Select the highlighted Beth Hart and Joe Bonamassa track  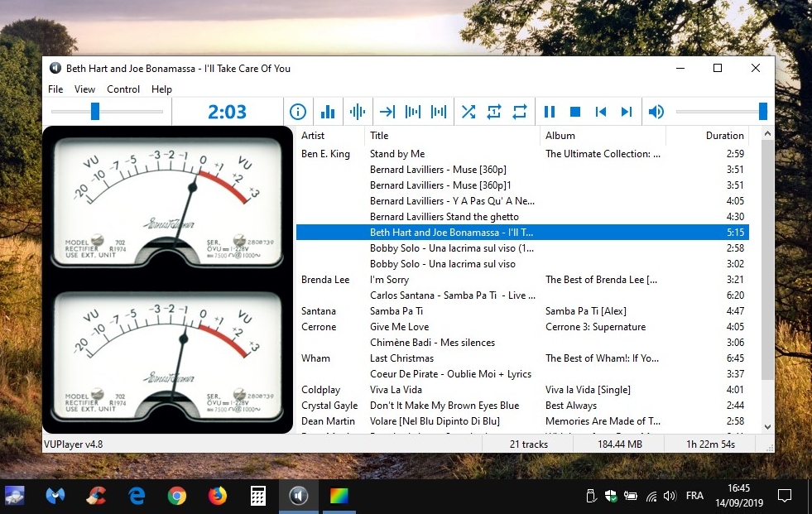click(x=522, y=233)
